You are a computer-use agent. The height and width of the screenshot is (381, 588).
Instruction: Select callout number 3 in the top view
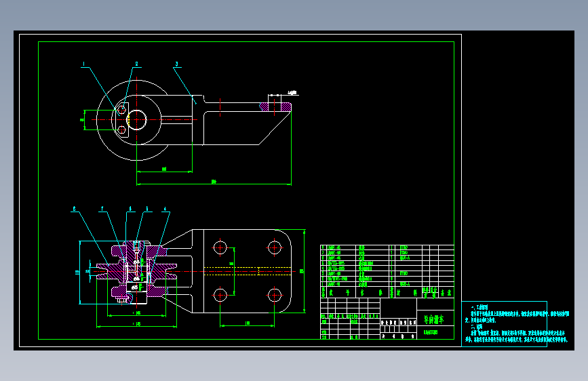coord(176,64)
